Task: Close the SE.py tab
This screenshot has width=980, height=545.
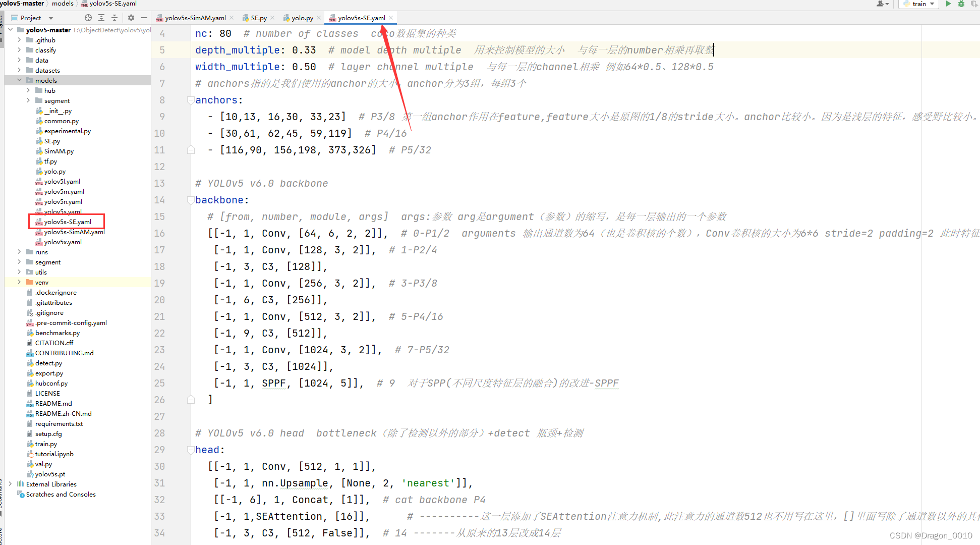Action: point(272,18)
